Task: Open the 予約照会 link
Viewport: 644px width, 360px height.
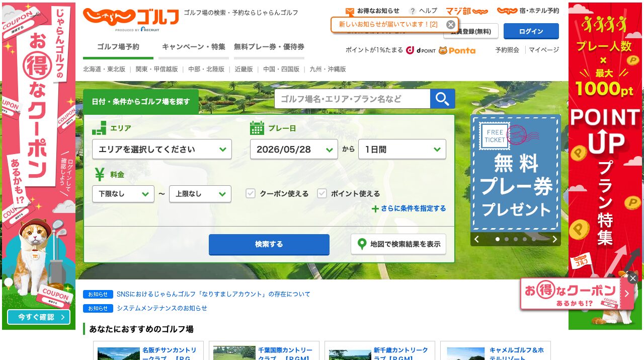Action: pyautogui.click(x=507, y=50)
